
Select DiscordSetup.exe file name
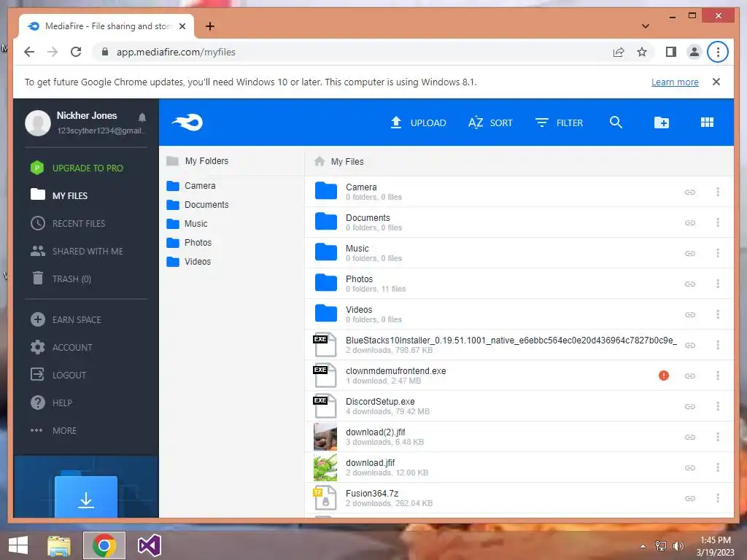tap(380, 402)
